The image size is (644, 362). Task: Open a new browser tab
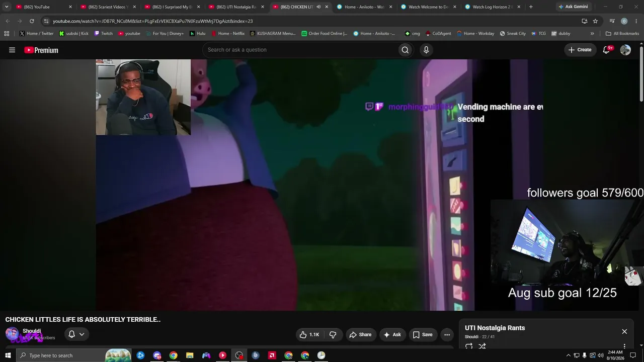(x=531, y=7)
